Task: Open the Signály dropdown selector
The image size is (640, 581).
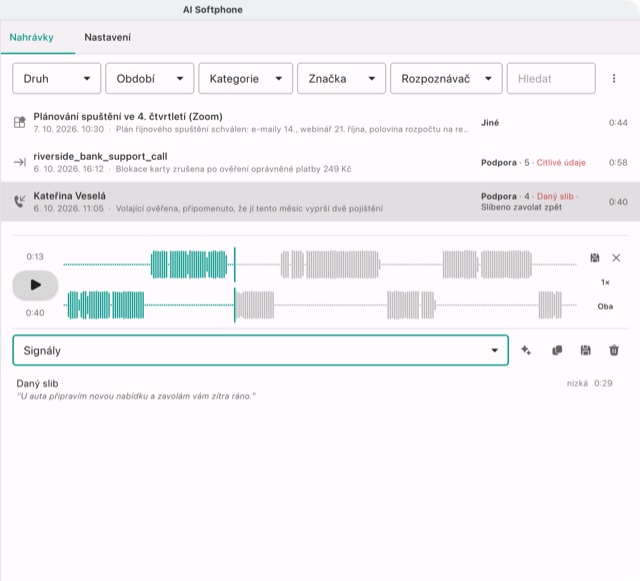Action: [260, 350]
